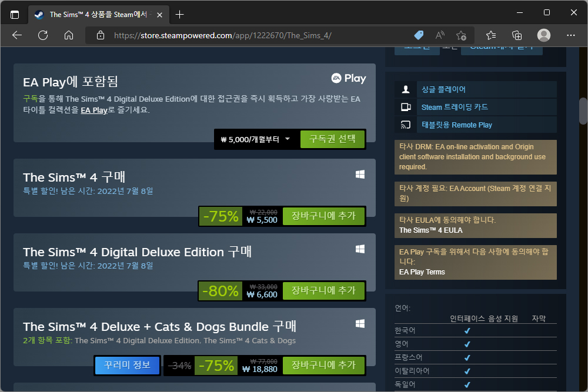Go back to the previous page
Image resolution: width=588 pixels, height=392 pixels.
click(17, 36)
